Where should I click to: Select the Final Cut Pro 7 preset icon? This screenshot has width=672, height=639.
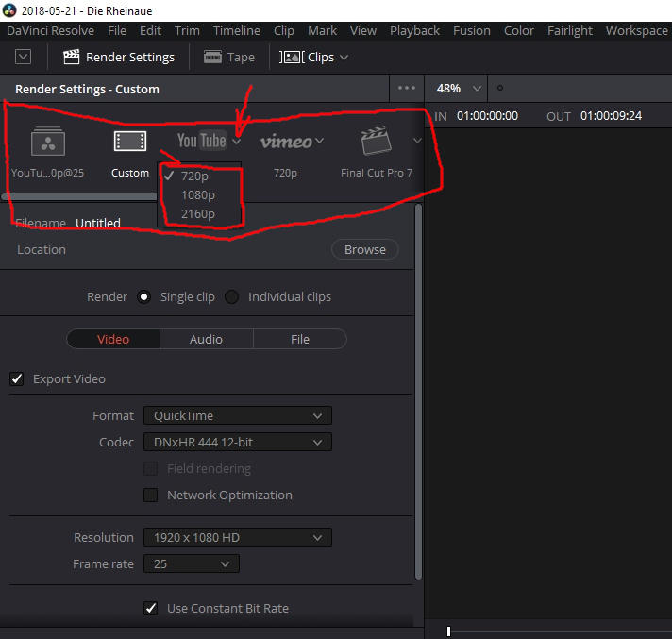tap(376, 141)
